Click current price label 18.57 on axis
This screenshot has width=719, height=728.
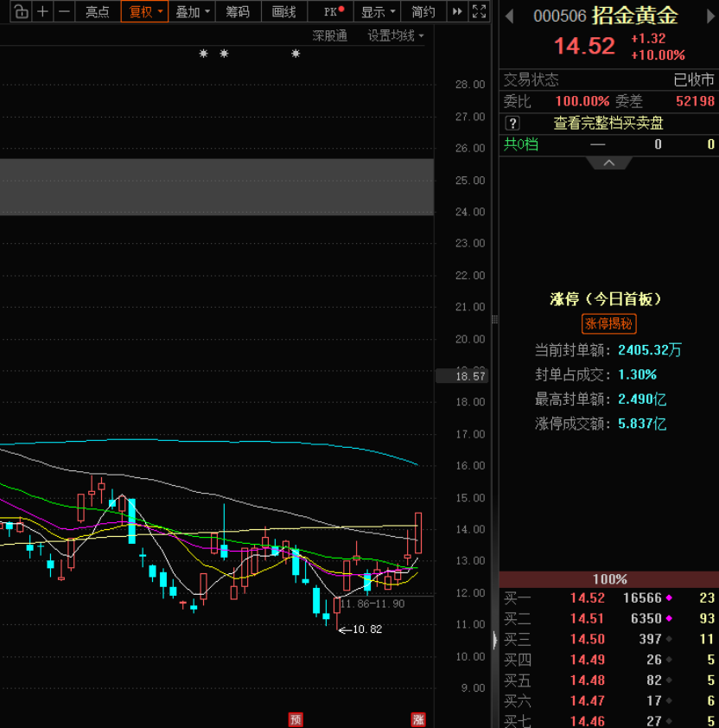(x=461, y=376)
